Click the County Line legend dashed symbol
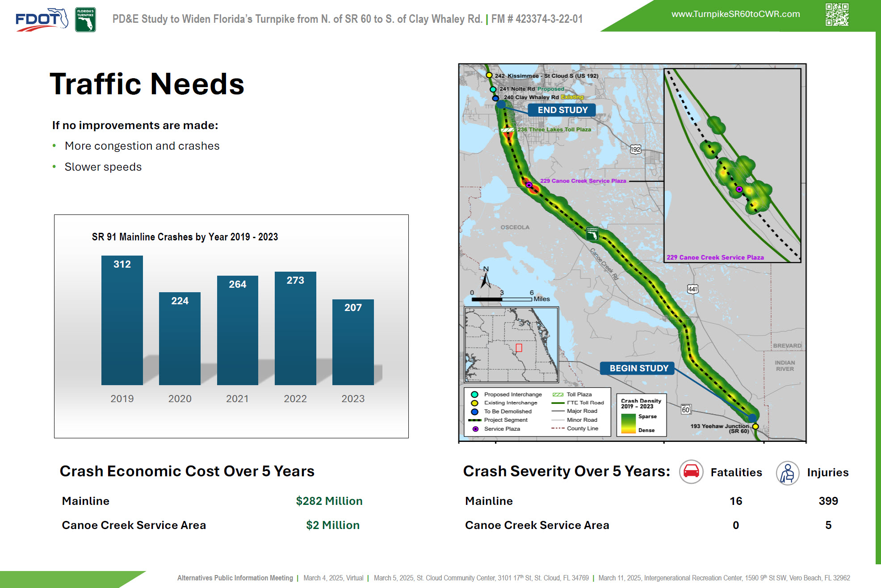Image resolution: width=881 pixels, height=588 pixels. click(558, 428)
